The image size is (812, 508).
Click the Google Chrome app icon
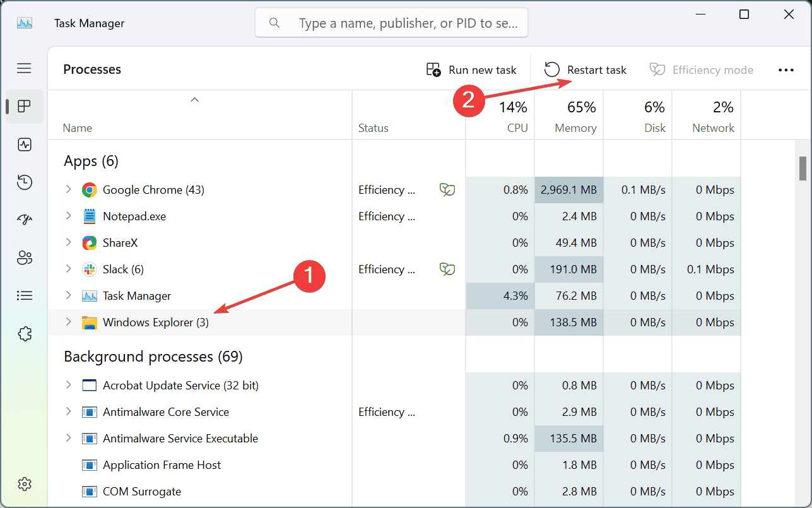[x=89, y=190]
